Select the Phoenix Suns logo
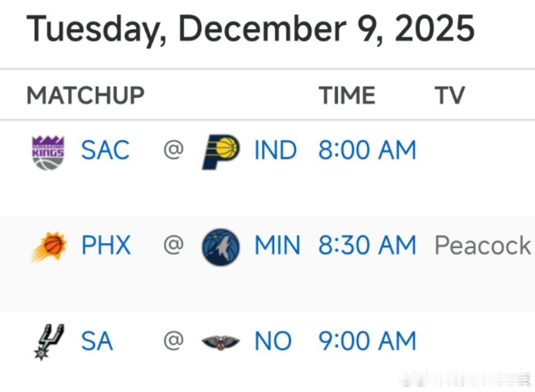535x392 pixels. pyautogui.click(x=49, y=247)
